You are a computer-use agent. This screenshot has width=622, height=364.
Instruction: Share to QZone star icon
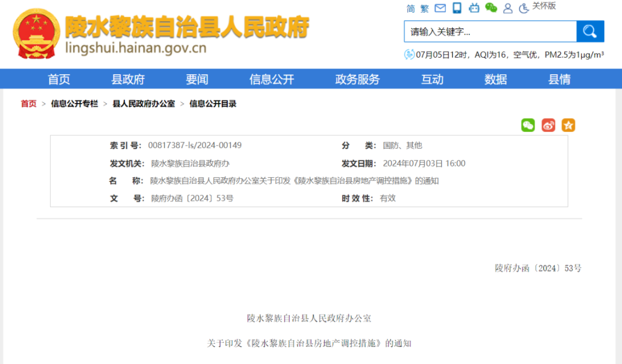click(x=568, y=124)
